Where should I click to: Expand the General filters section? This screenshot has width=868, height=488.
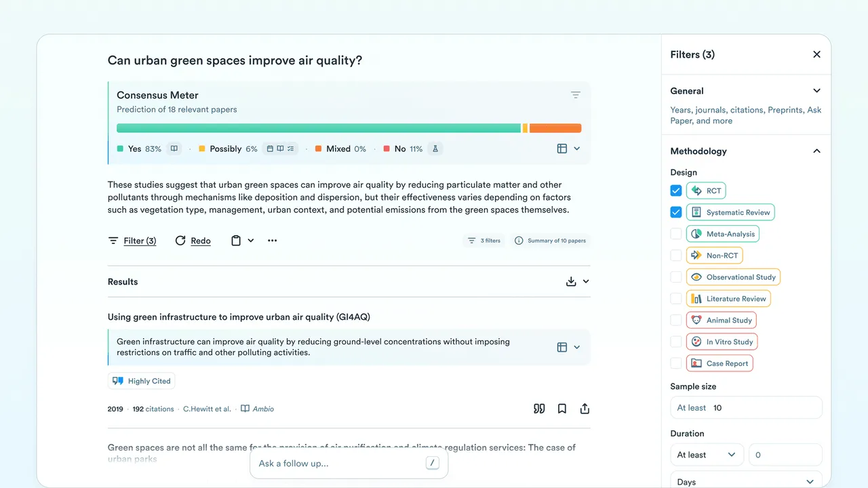tap(816, 91)
